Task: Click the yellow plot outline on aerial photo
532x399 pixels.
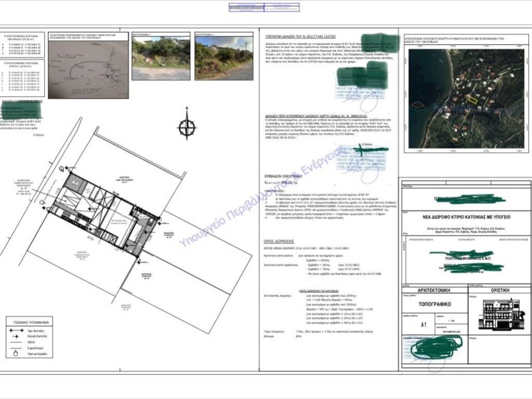Action: (x=472, y=100)
